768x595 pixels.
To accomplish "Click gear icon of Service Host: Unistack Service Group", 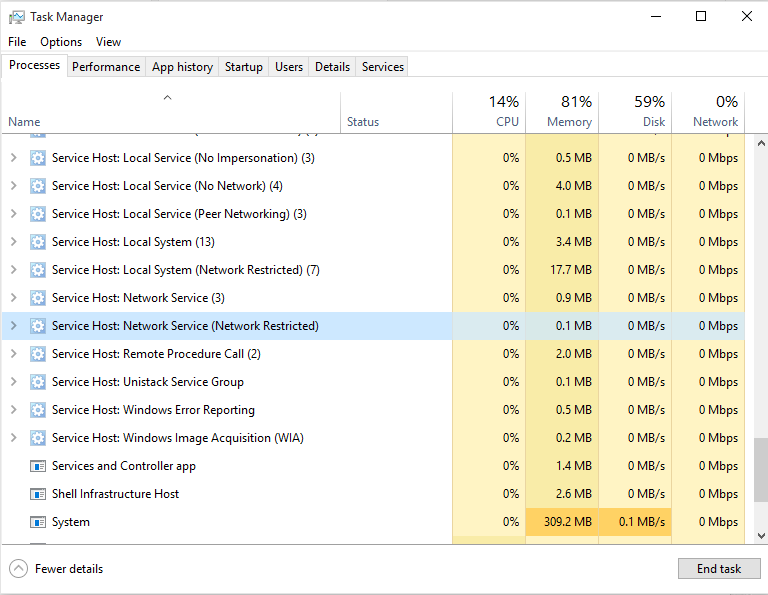I will [x=38, y=381].
